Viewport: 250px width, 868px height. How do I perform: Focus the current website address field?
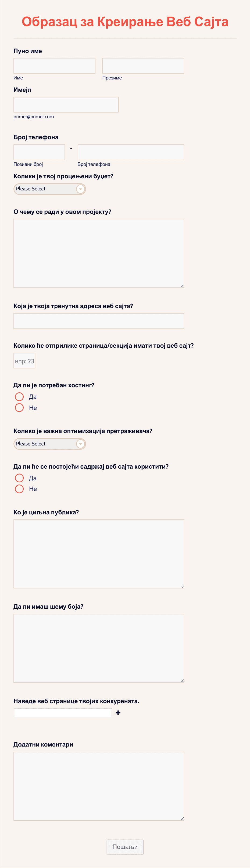(98, 320)
